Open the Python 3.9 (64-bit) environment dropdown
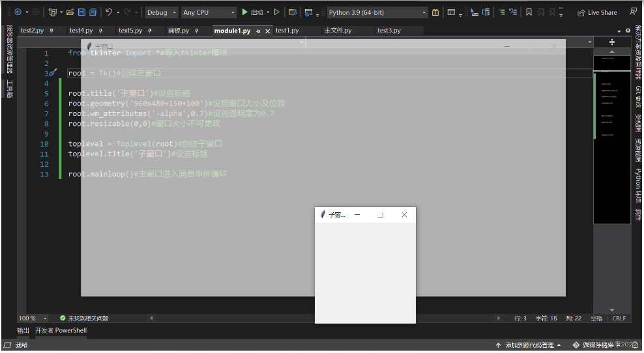 (377, 12)
